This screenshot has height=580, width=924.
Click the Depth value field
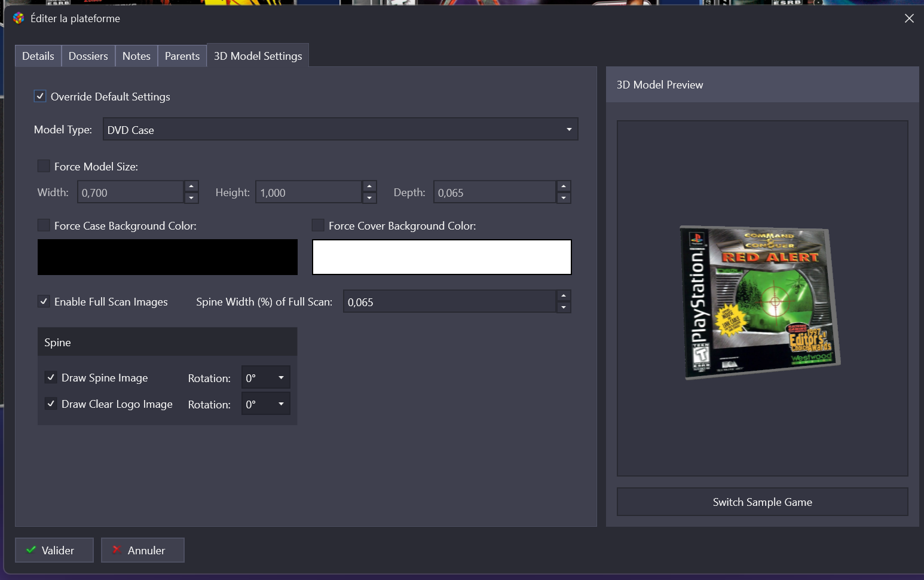495,193
